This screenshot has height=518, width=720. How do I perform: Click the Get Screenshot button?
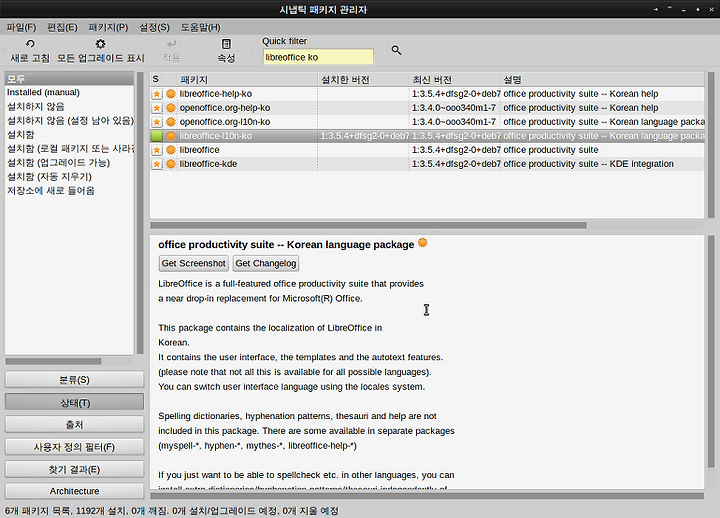tap(194, 264)
